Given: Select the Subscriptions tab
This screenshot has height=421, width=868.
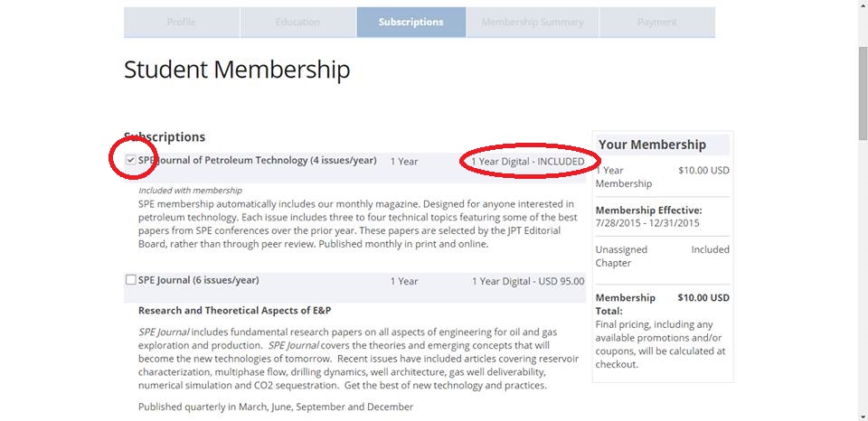Looking at the screenshot, I should 411,23.
